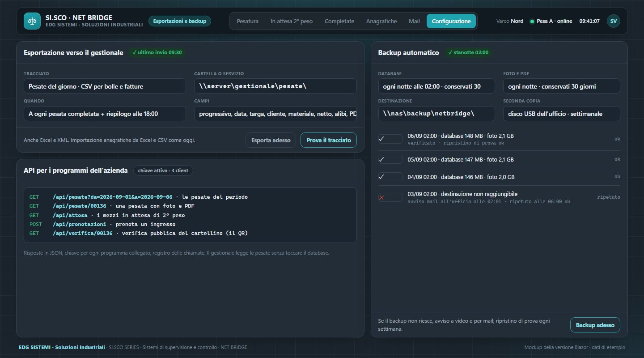Click the Cartella o servizio path field
Viewport: 644px width, 358px height.
tap(275, 86)
